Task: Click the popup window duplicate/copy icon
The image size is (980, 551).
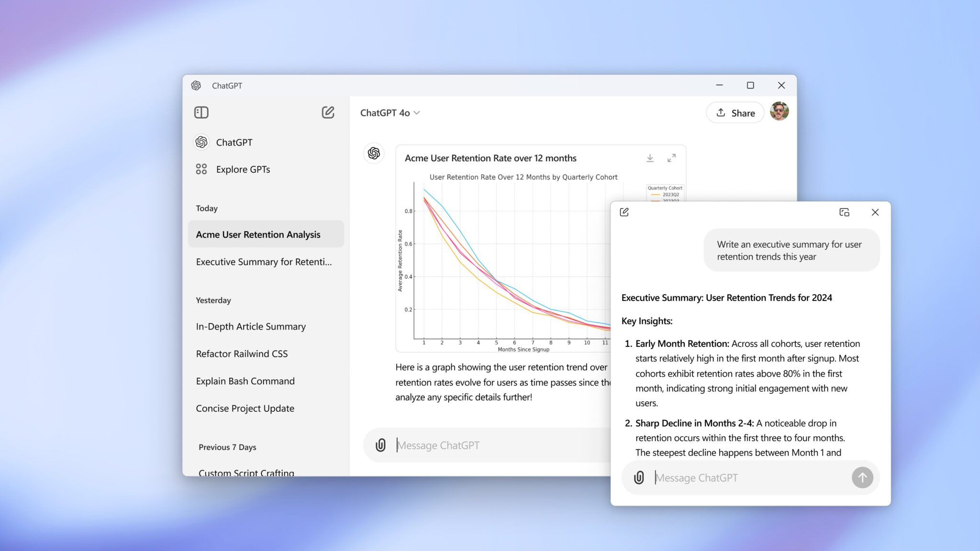Action: 844,212
